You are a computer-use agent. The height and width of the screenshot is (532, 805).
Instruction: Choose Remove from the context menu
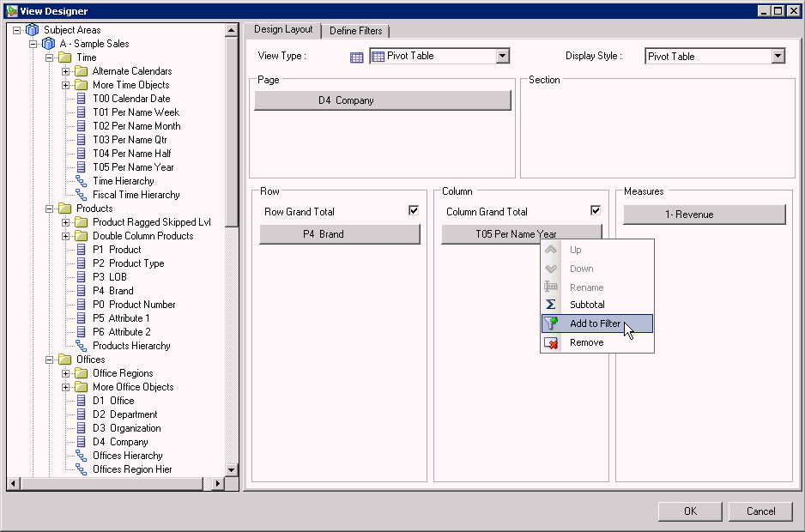[597, 342]
